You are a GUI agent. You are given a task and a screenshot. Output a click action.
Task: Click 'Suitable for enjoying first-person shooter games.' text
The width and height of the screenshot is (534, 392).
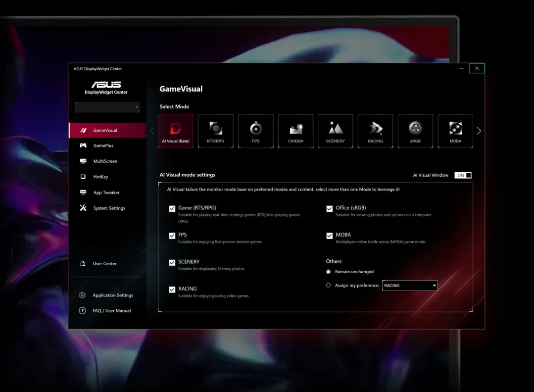coord(220,242)
